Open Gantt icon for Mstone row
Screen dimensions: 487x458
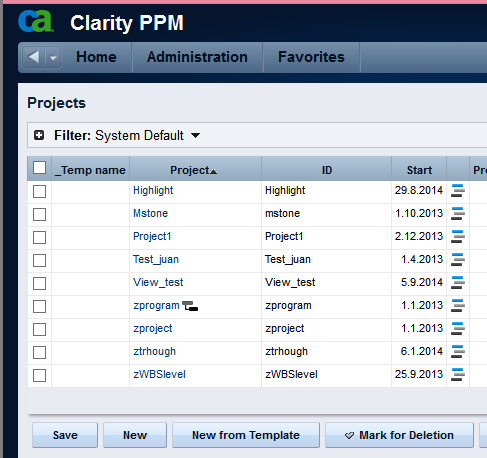click(x=458, y=214)
